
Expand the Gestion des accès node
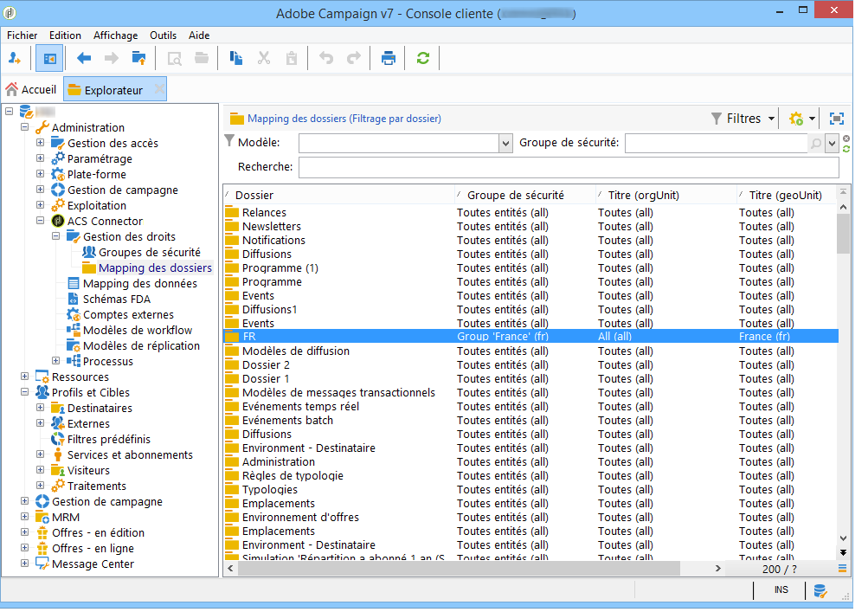point(41,142)
